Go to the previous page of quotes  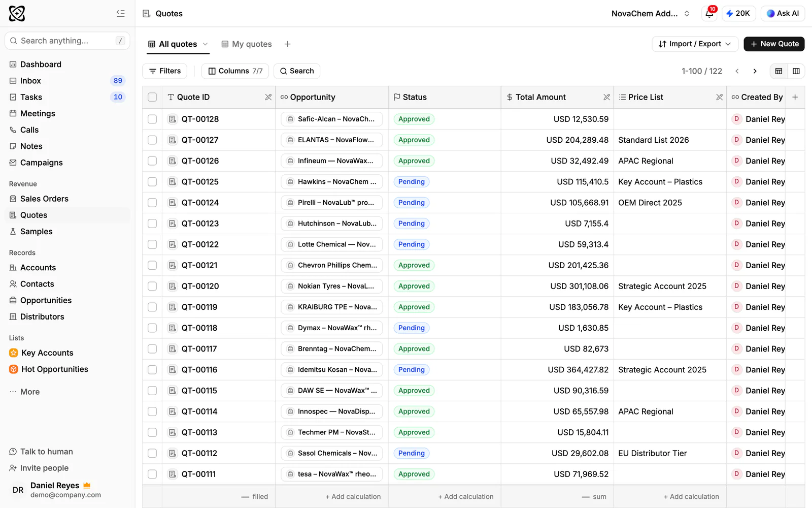point(737,71)
